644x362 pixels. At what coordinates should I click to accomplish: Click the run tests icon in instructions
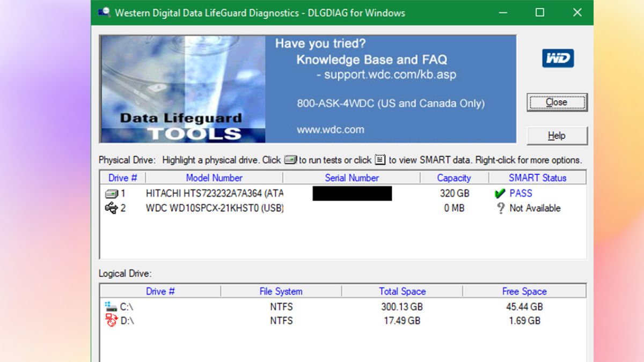click(x=290, y=160)
